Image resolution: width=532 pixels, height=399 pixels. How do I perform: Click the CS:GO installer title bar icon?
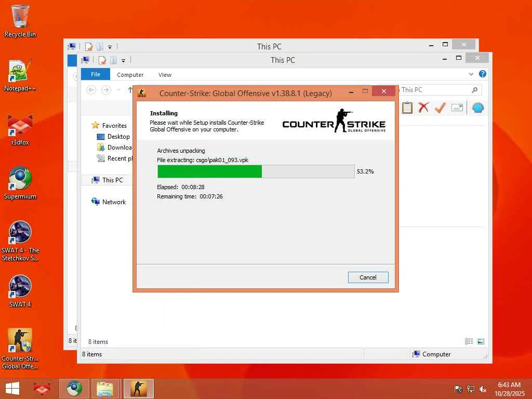pos(142,92)
